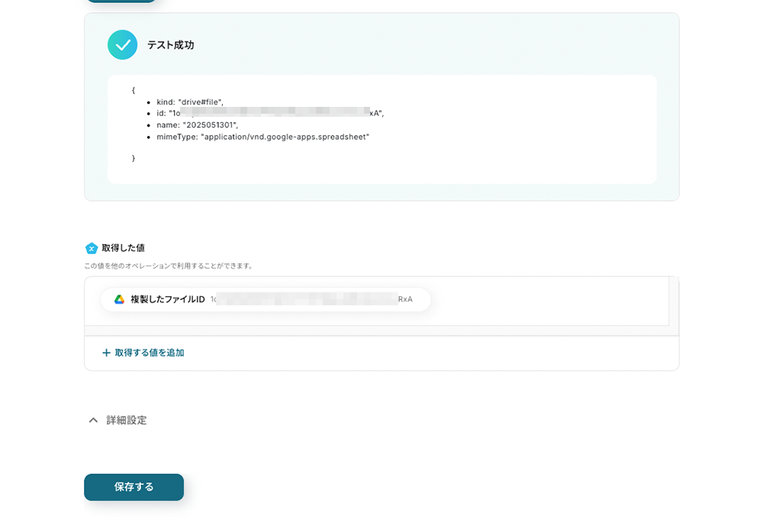Click the 取得した値 heading
The image size is (763, 532).
(x=123, y=248)
